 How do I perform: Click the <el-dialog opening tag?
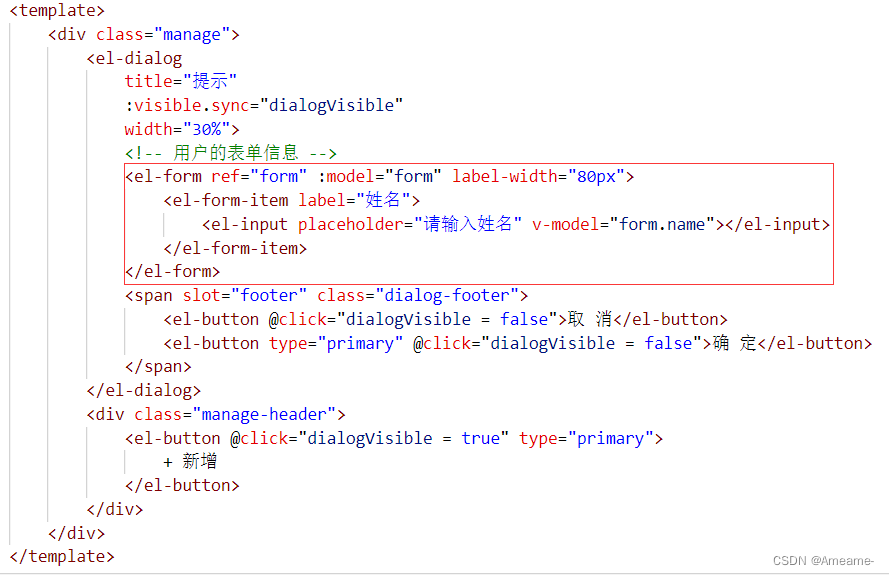pos(134,58)
